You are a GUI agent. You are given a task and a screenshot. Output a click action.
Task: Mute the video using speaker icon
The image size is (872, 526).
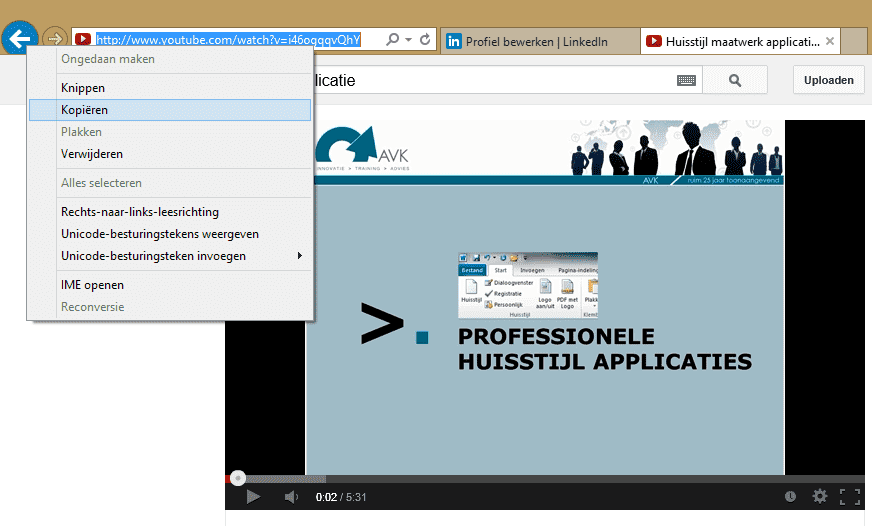[291, 497]
